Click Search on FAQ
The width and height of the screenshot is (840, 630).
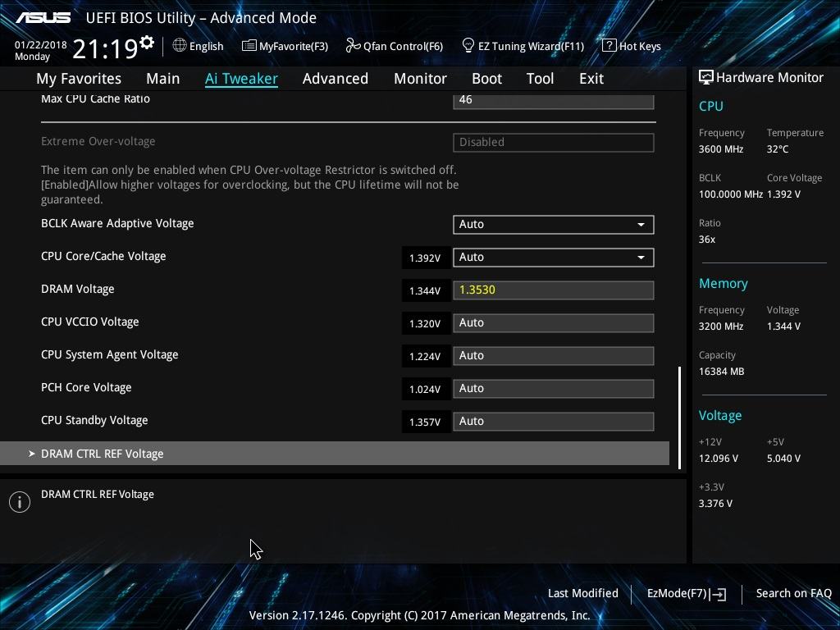793,594
